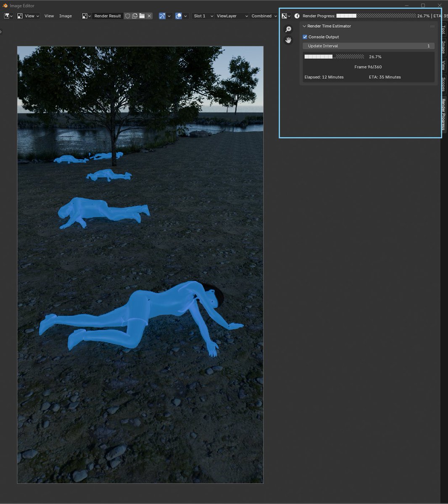The width and height of the screenshot is (448, 504).
Task: Click the open image folder icon
Action: [142, 16]
